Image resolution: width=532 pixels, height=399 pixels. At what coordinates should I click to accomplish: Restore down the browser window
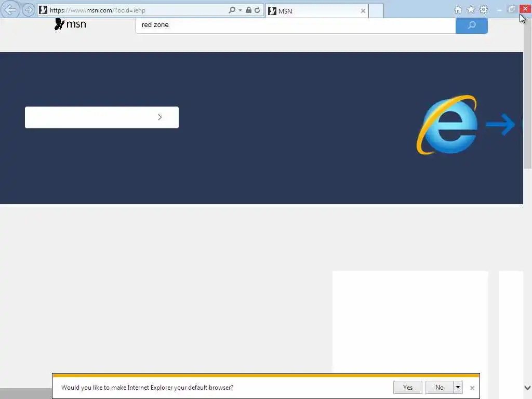tap(512, 9)
